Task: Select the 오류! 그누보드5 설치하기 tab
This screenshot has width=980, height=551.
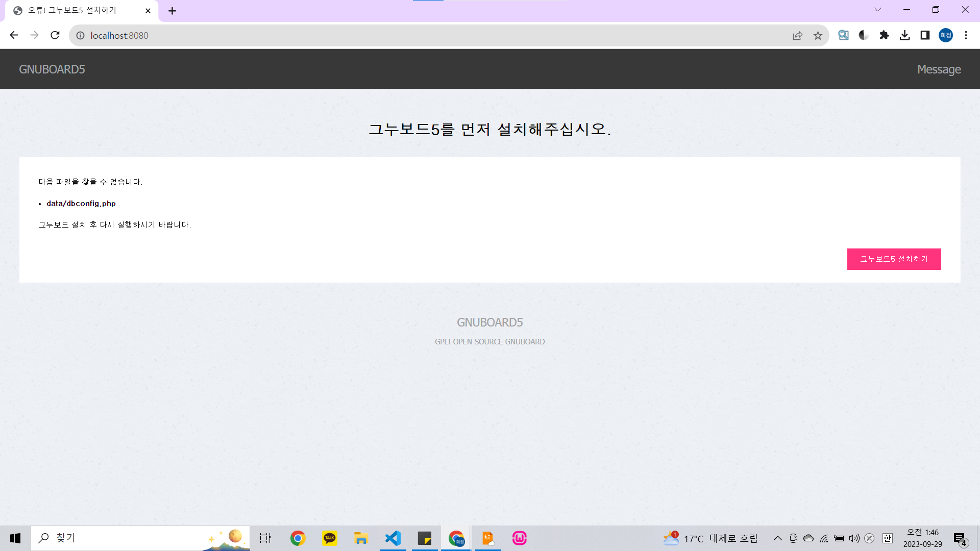Action: click(82, 11)
